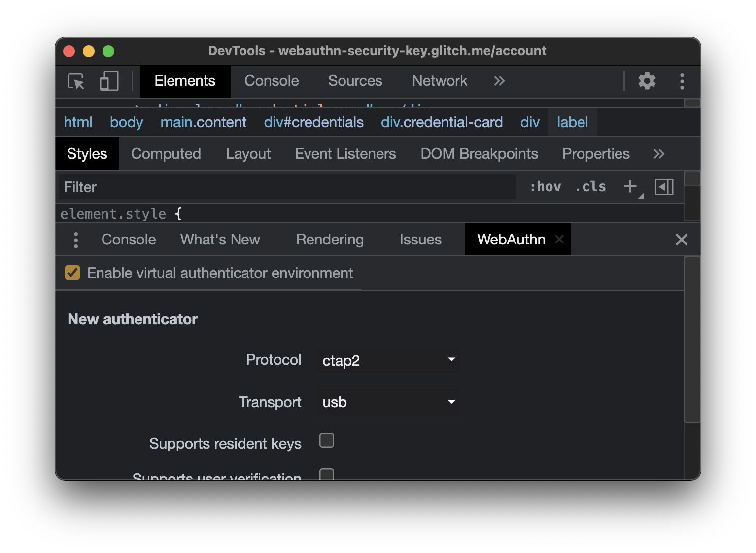Viewport: 756px width, 553px height.
Task: Open the Transport dropdown showing usb
Action: coord(388,402)
